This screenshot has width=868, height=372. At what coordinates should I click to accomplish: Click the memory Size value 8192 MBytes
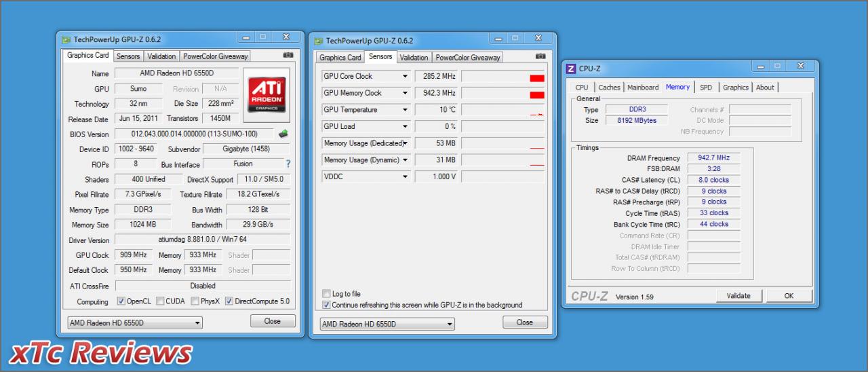(x=637, y=120)
